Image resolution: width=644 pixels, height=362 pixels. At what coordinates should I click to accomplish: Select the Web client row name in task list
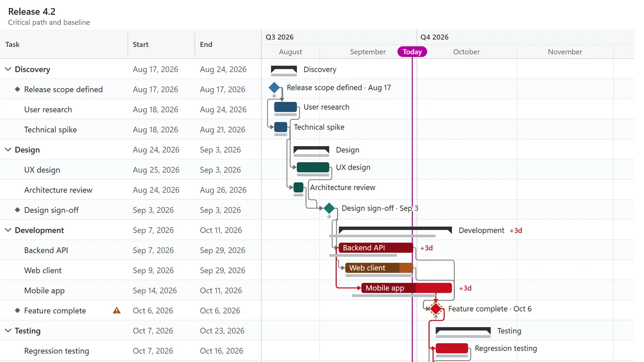pos(43,270)
